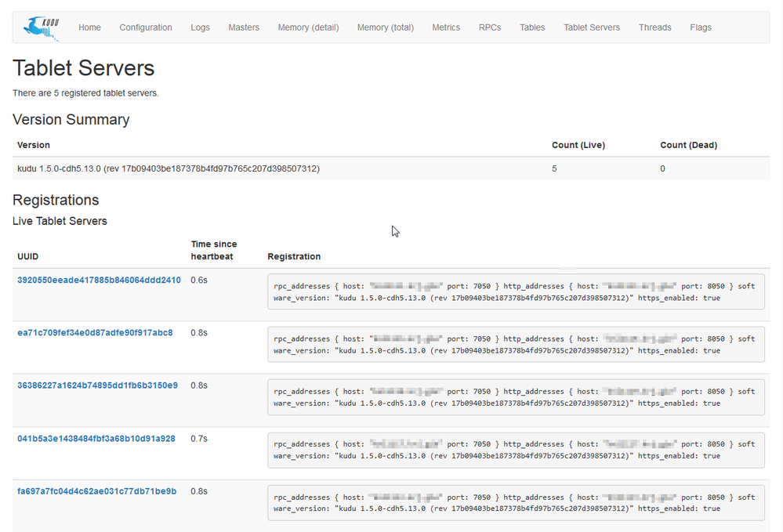View the Metrics page
The height and width of the screenshot is (532, 783).
446,27
